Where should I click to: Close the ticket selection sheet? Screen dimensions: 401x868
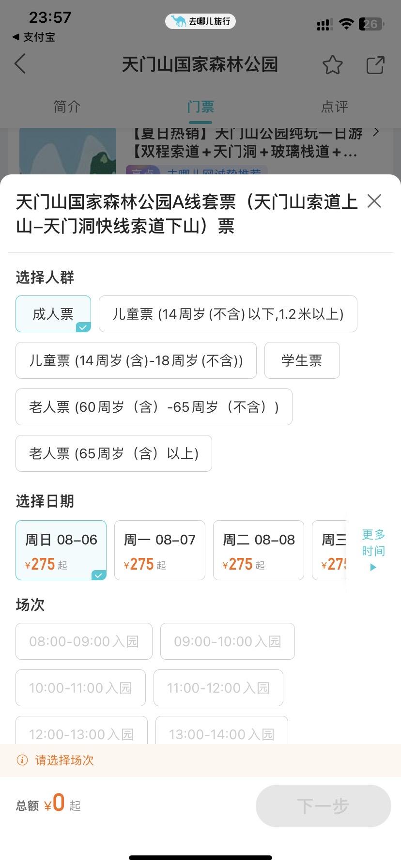(x=374, y=201)
